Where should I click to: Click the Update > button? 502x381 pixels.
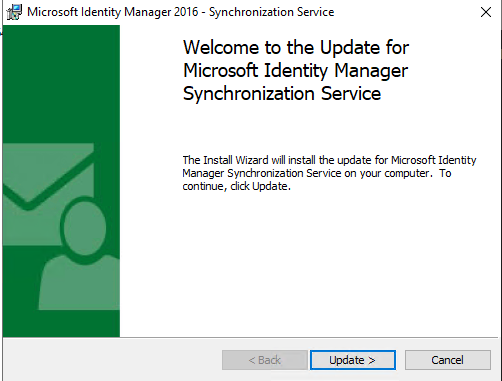click(353, 360)
